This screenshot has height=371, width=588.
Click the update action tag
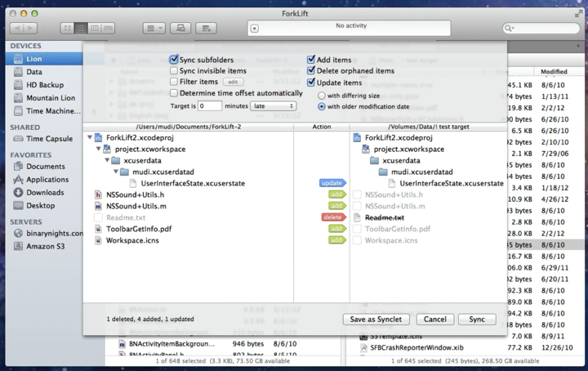332,183
